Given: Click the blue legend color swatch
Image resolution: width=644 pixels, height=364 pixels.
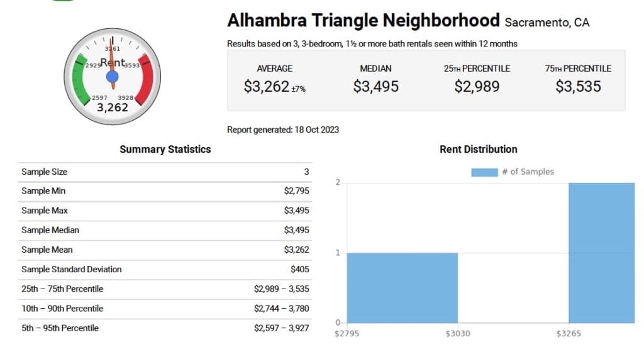Looking at the screenshot, I should [484, 172].
